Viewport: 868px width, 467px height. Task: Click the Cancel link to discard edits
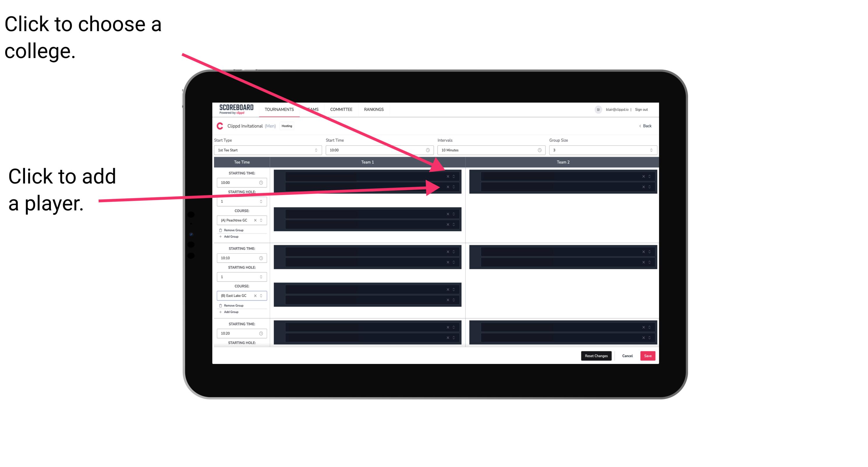point(627,355)
